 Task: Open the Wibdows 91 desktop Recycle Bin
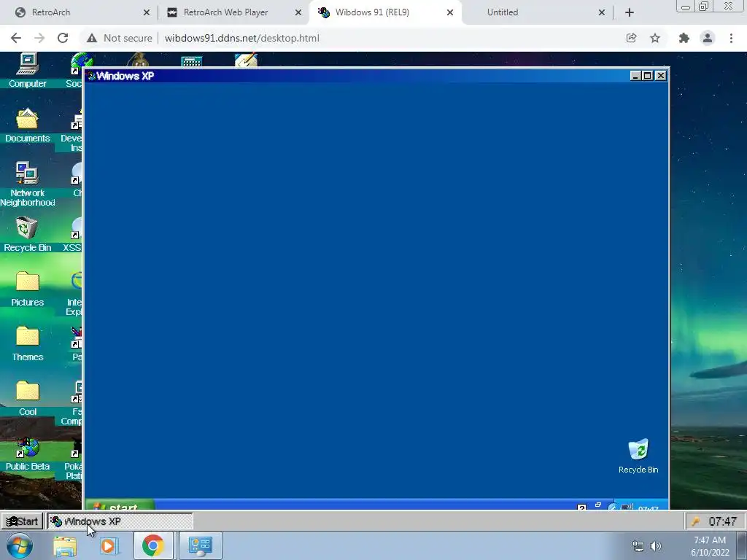coord(27,234)
